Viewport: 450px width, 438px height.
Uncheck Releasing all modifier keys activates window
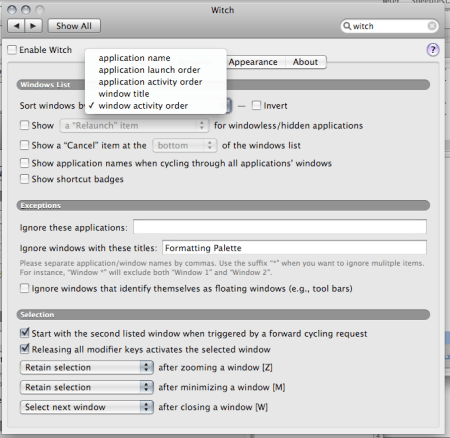[24, 349]
